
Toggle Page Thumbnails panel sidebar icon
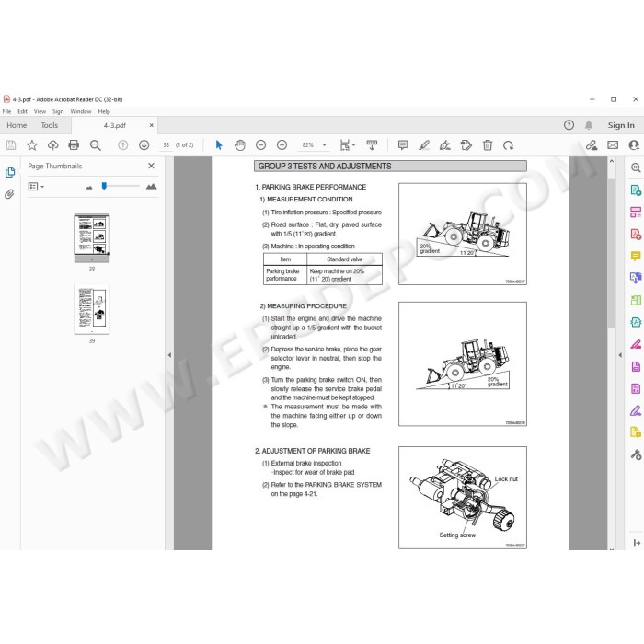click(x=10, y=173)
